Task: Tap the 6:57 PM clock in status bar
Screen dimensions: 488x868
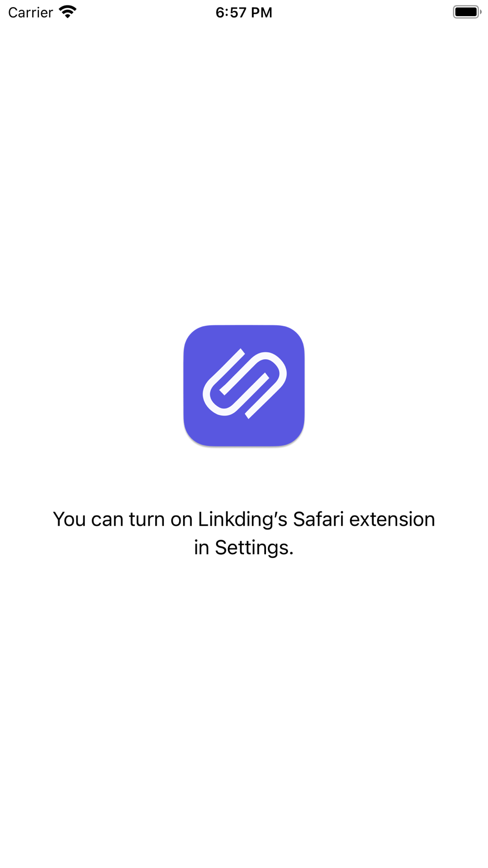Action: (244, 12)
